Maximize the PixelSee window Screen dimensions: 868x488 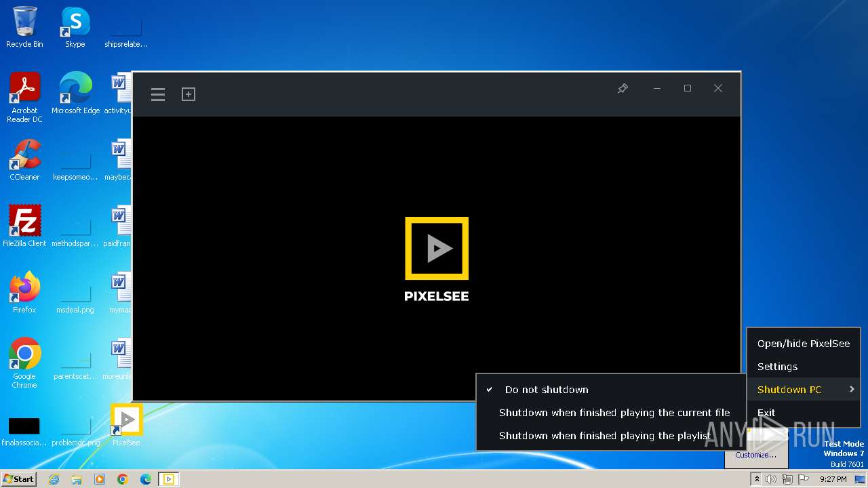click(x=688, y=88)
